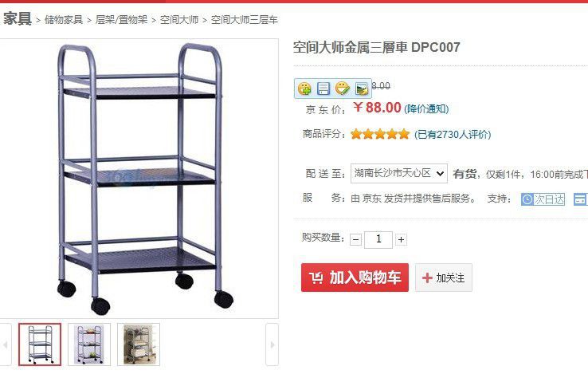Decrease purchase quantity with minus button
The width and height of the screenshot is (588, 374).
pos(356,239)
